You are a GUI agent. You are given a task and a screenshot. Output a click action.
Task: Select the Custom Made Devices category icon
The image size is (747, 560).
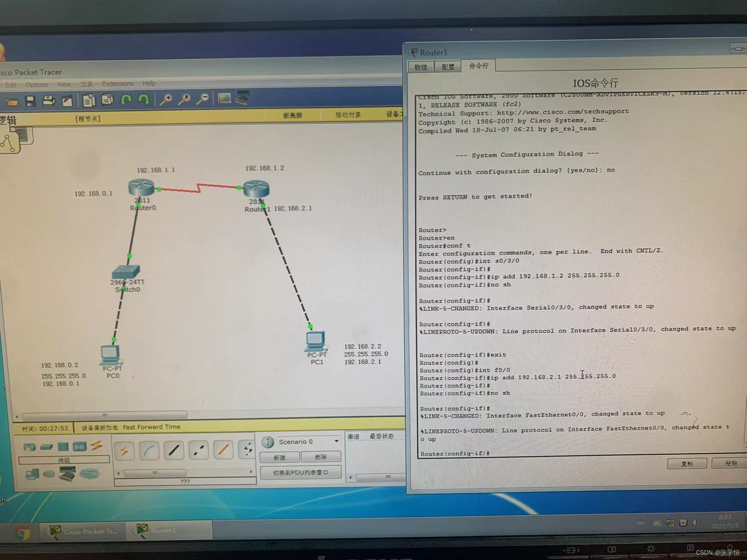pyautogui.click(x=67, y=474)
